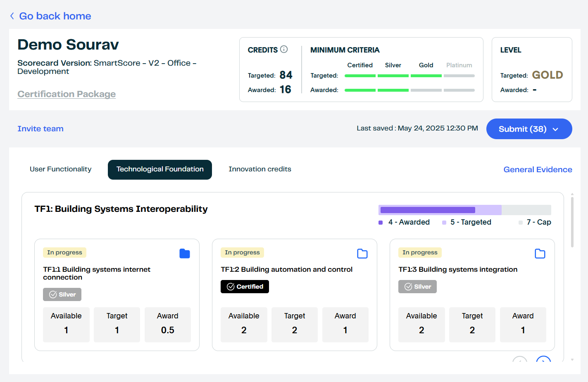
Task: Open the Certification Package link
Action: [x=67, y=94]
